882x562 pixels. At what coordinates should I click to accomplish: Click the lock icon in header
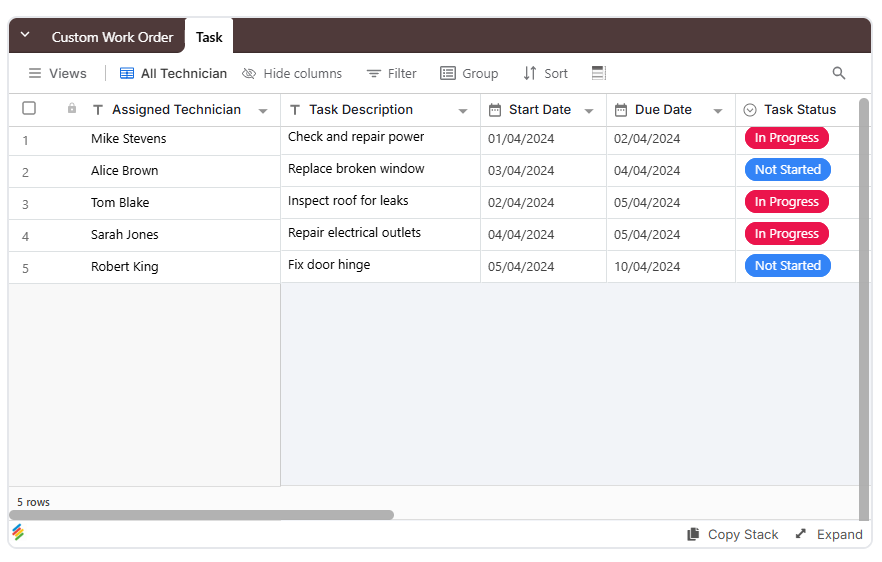point(72,108)
